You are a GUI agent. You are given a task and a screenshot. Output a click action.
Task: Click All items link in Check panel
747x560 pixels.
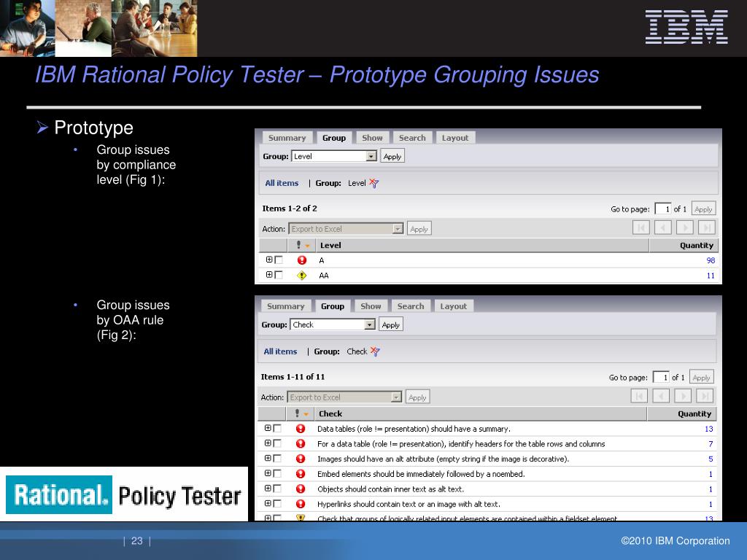click(x=281, y=351)
